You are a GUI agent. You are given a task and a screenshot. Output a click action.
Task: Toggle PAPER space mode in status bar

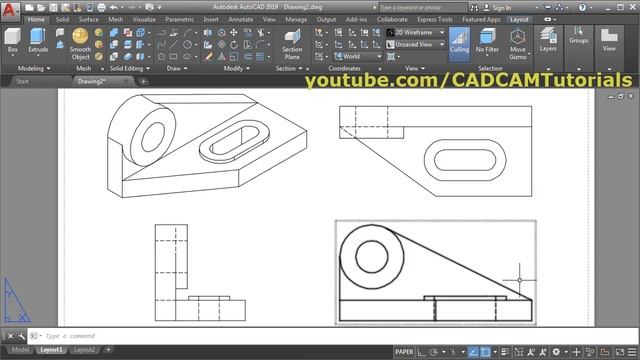click(x=404, y=352)
